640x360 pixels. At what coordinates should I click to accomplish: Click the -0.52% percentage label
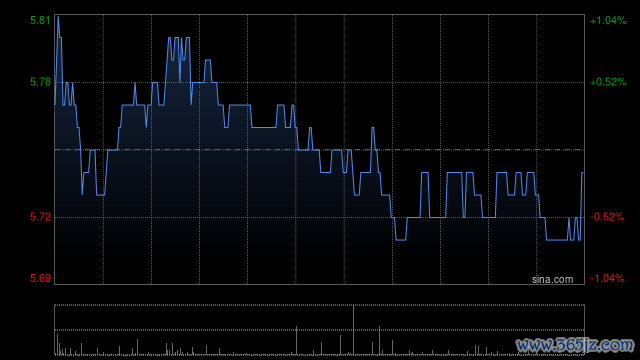(607, 217)
